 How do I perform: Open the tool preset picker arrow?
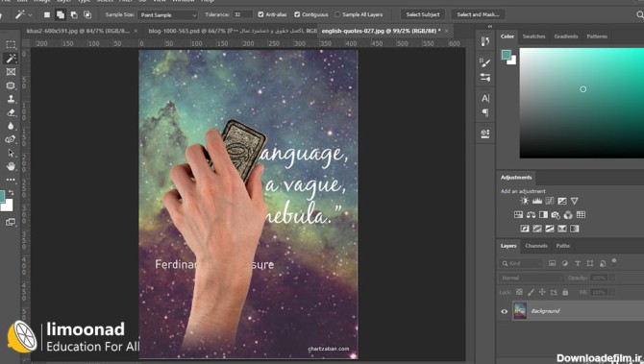tap(30, 15)
